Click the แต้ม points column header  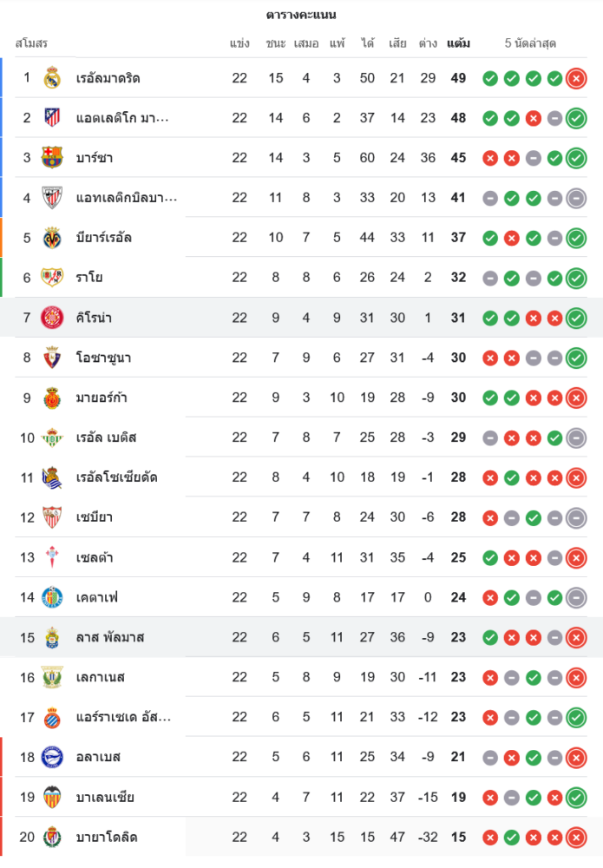(x=458, y=43)
